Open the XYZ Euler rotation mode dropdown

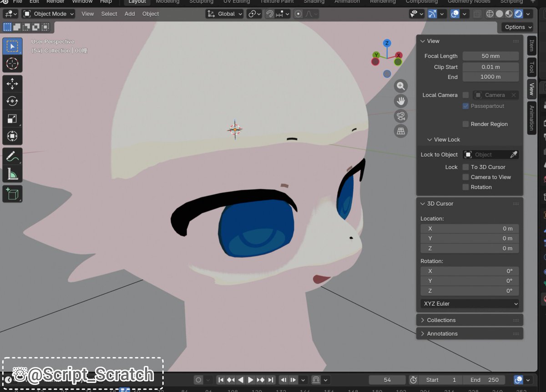click(470, 303)
